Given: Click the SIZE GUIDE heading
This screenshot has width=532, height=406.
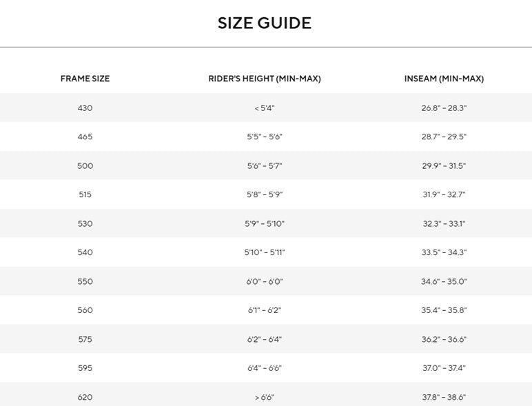Looking at the screenshot, I should [x=265, y=23].
